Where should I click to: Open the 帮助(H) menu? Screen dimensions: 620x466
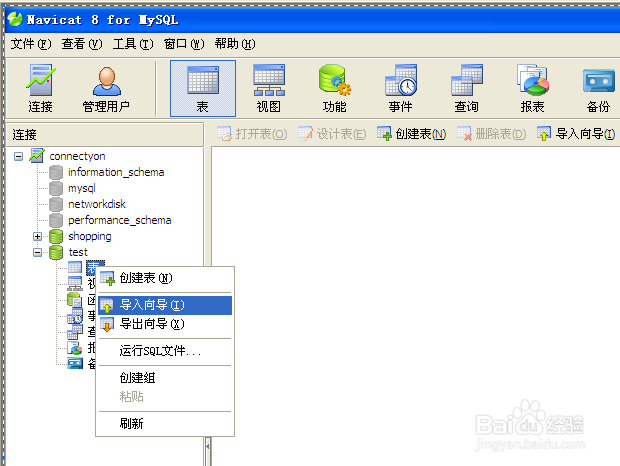(235, 44)
